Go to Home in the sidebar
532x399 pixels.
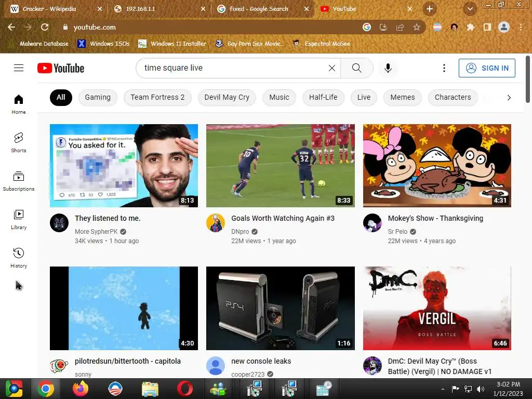point(19,104)
